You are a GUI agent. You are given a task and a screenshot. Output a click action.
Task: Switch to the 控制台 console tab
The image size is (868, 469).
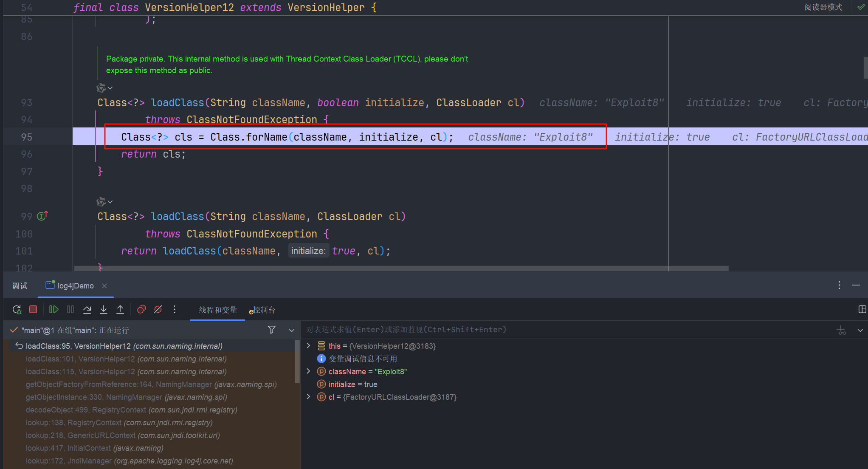(262, 310)
